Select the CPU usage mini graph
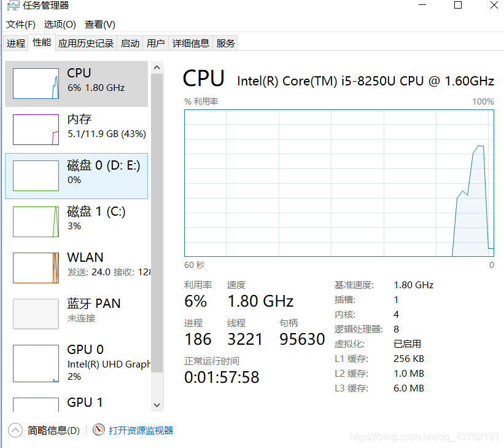 click(x=36, y=84)
